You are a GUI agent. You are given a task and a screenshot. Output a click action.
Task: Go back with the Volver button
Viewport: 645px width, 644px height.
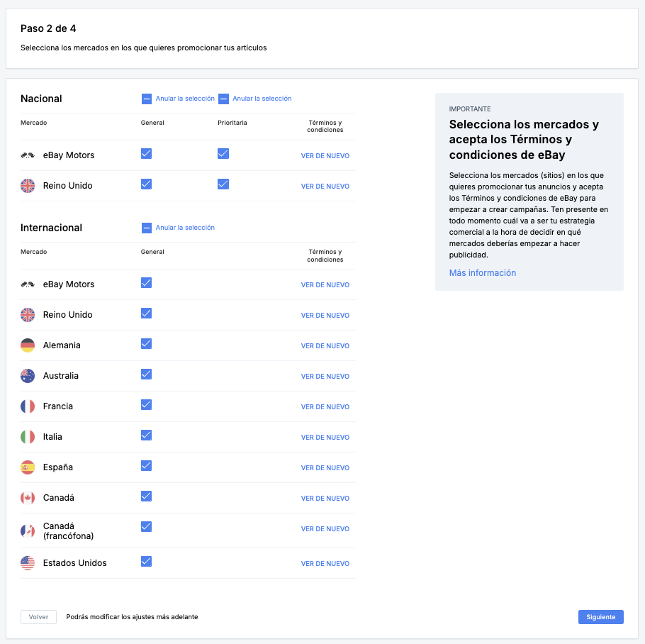point(38,617)
